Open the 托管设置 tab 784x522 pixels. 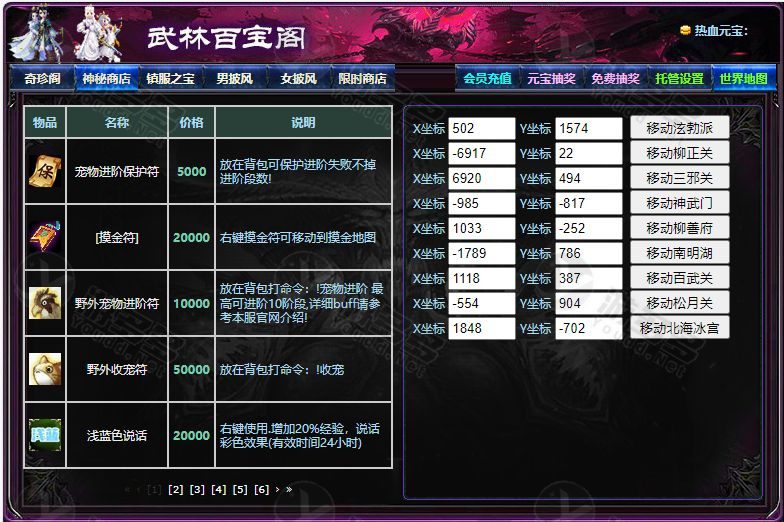(x=679, y=79)
